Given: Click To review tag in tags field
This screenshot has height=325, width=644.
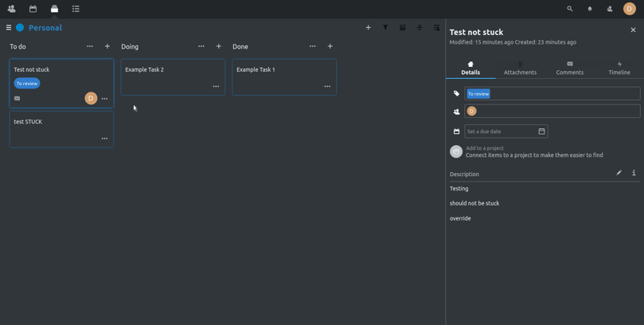Looking at the screenshot, I should click(x=478, y=94).
